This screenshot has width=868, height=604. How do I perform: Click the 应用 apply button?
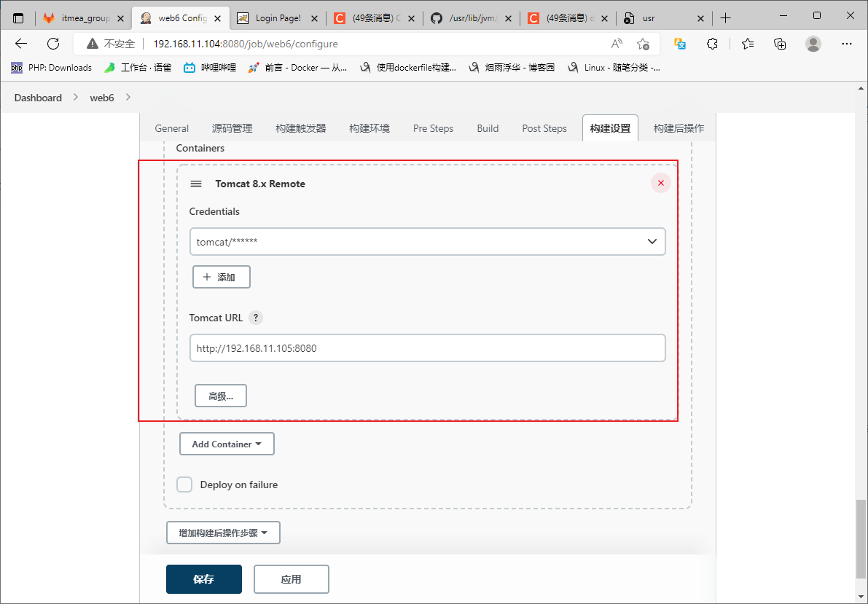click(292, 579)
